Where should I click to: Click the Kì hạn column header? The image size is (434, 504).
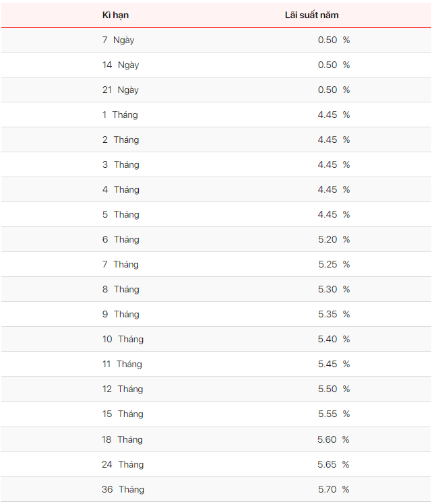(x=115, y=15)
